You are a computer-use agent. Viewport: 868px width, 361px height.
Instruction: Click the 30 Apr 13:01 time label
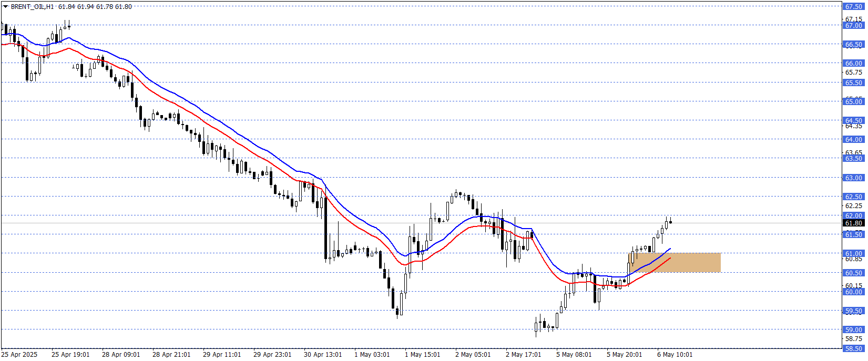[323, 355]
